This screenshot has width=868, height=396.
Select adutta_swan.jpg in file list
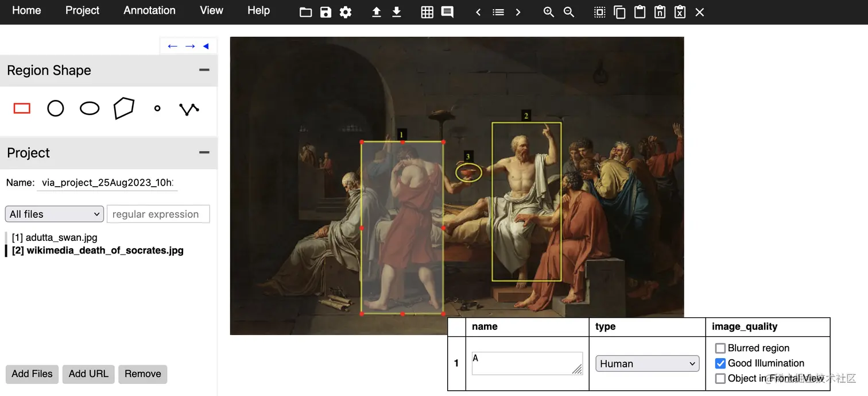point(55,237)
